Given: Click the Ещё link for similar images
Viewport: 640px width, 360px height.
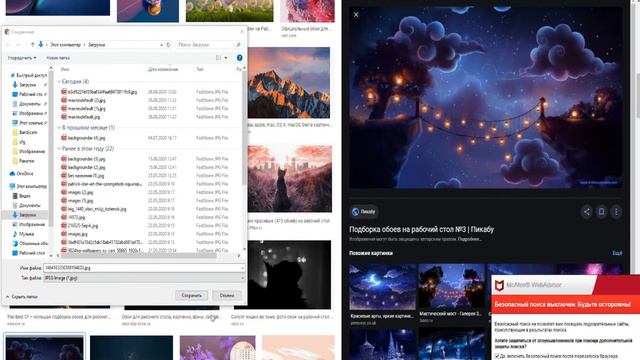Looking at the screenshot, I should (617, 253).
